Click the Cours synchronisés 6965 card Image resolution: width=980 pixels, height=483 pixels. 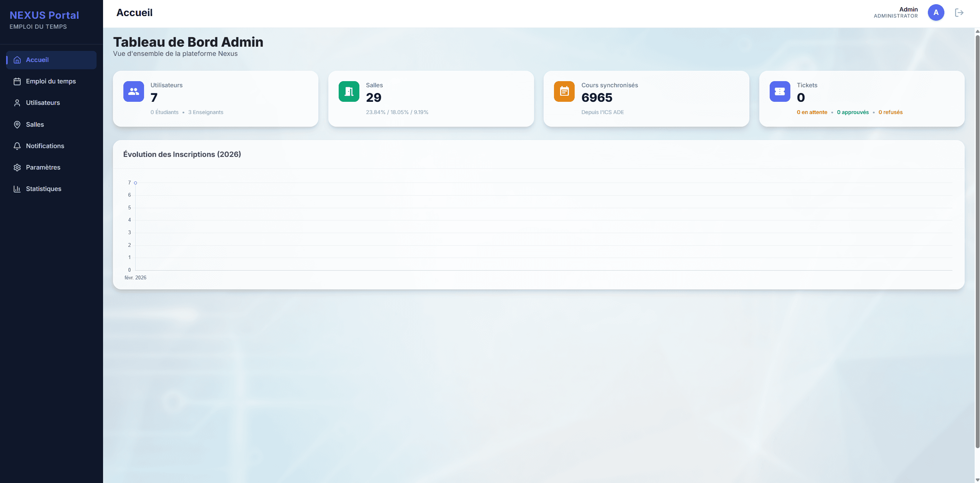click(x=646, y=98)
